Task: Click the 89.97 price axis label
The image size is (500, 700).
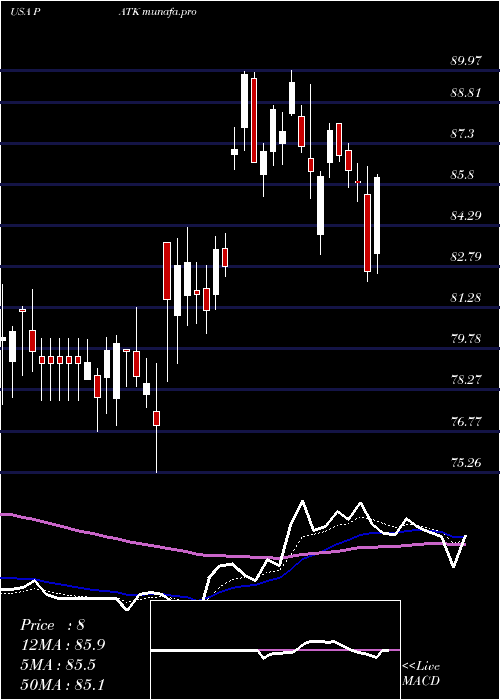Action: [466, 61]
